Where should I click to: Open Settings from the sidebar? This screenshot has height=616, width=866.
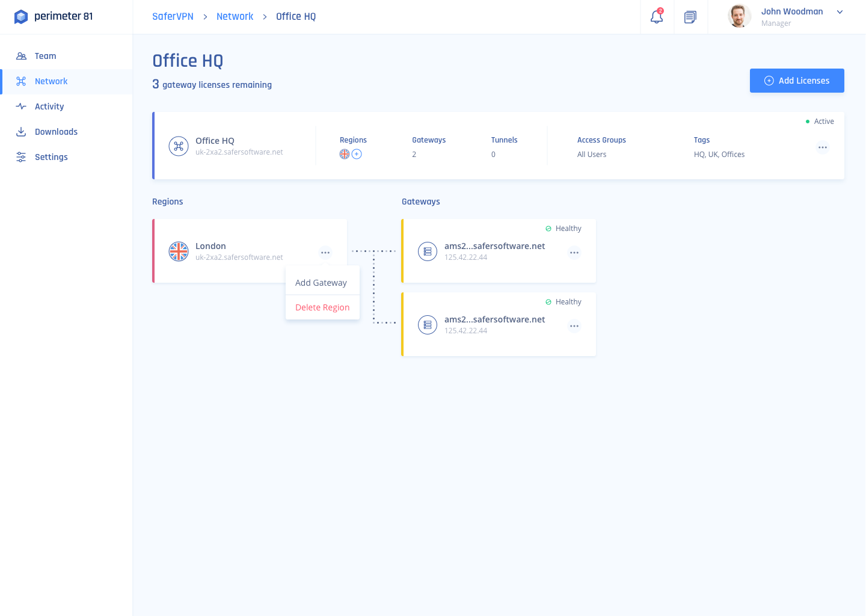(66, 157)
